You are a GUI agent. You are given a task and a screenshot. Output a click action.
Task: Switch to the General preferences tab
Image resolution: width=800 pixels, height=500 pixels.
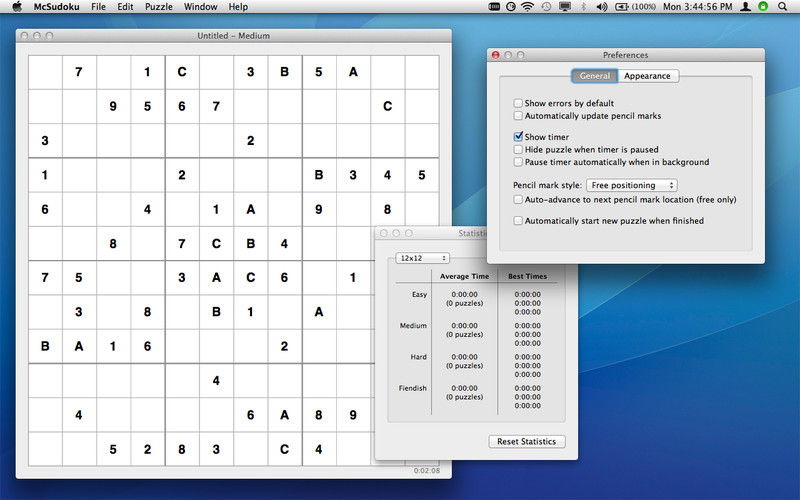594,76
